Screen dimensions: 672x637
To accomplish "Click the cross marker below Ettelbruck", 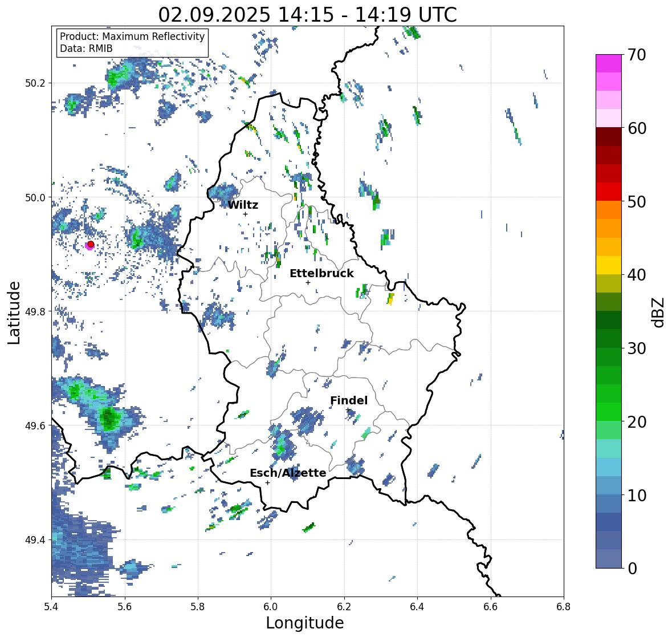I will [x=308, y=282].
